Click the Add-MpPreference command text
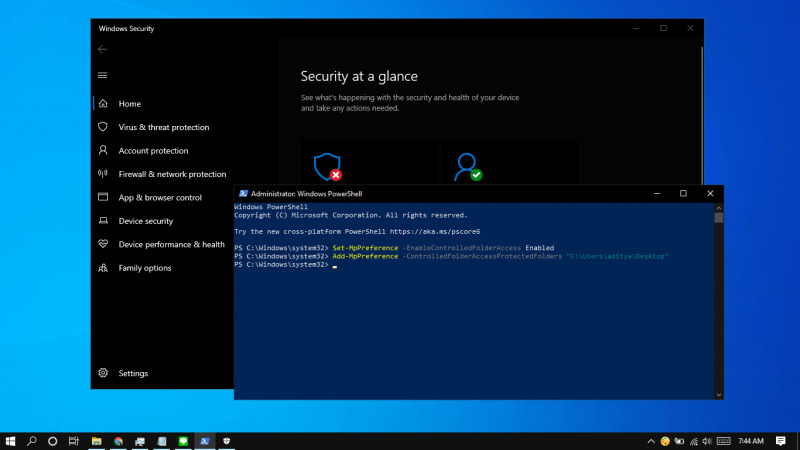The height and width of the screenshot is (450, 800). (365, 256)
